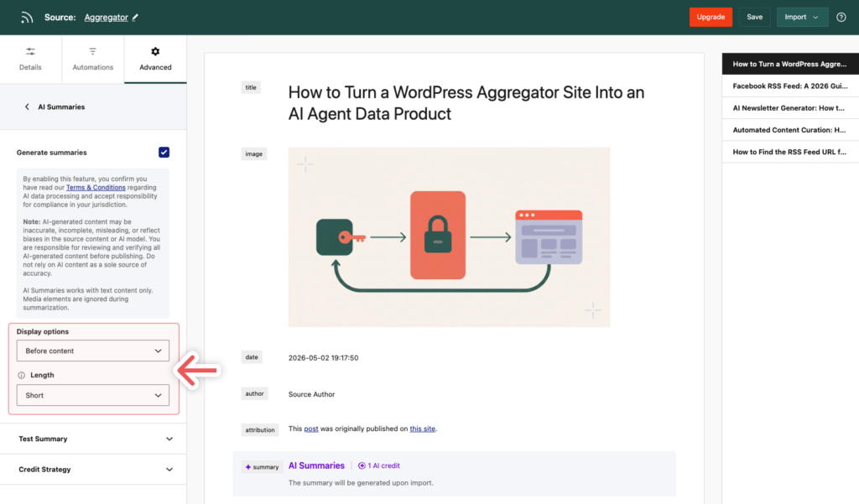Image resolution: width=859 pixels, height=504 pixels.
Task: Click the AI Summaries heading in preview
Action: pos(316,465)
